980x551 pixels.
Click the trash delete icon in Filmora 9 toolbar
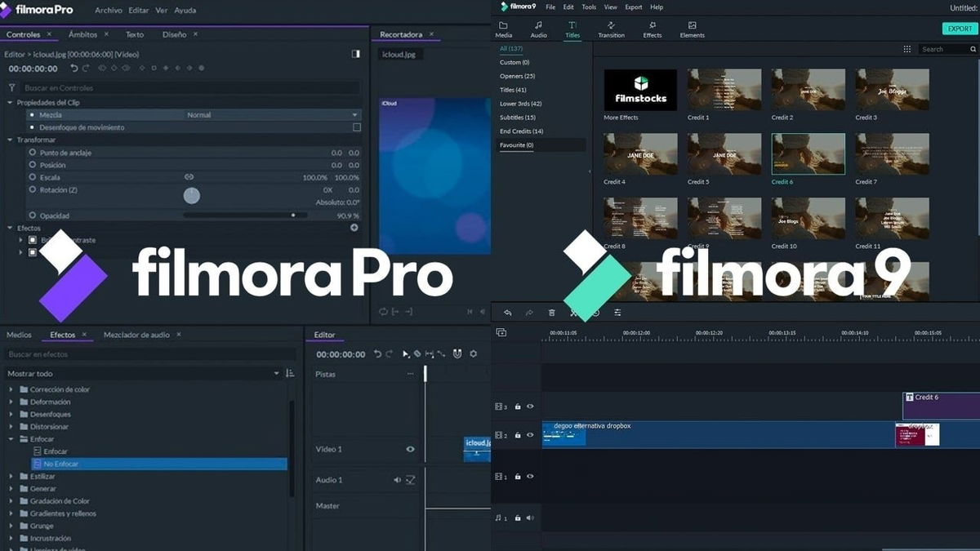click(x=552, y=313)
